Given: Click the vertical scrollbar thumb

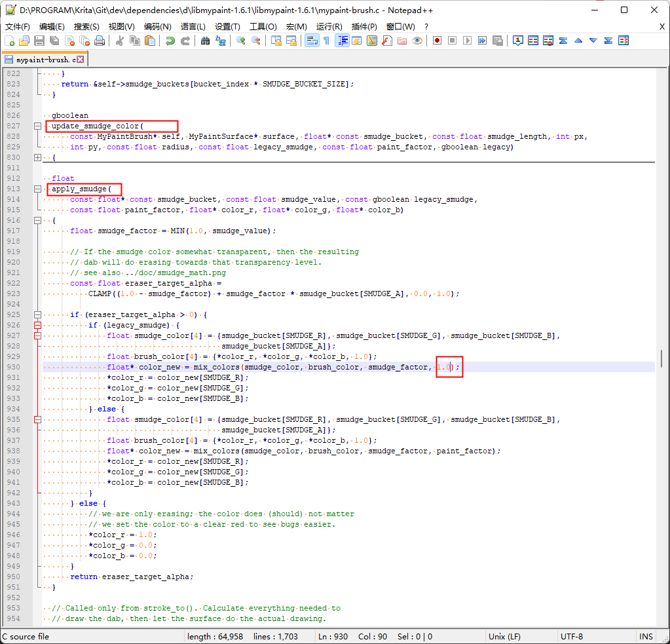Looking at the screenshot, I should pyautogui.click(x=662, y=358).
